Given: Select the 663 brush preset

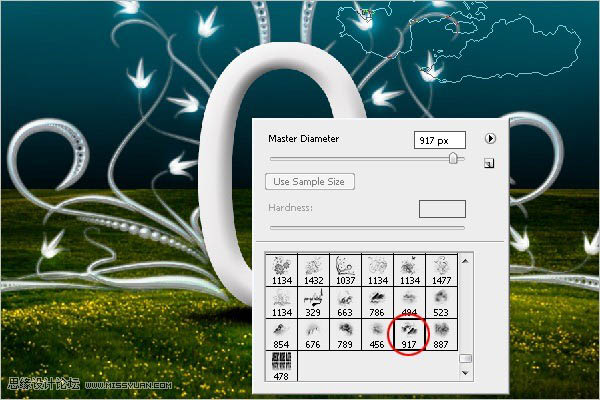Looking at the screenshot, I should point(345,302).
